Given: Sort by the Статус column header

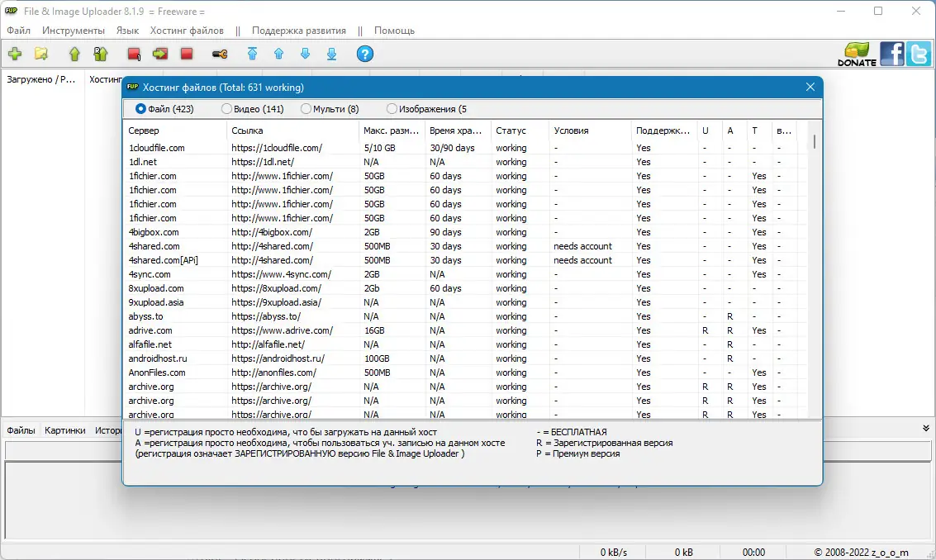Looking at the screenshot, I should [520, 131].
